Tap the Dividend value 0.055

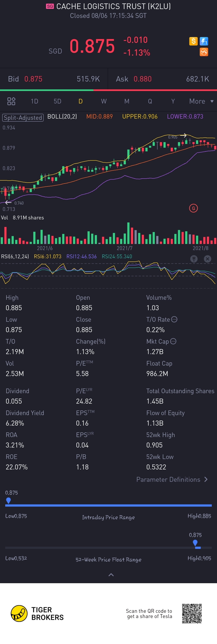point(14,401)
